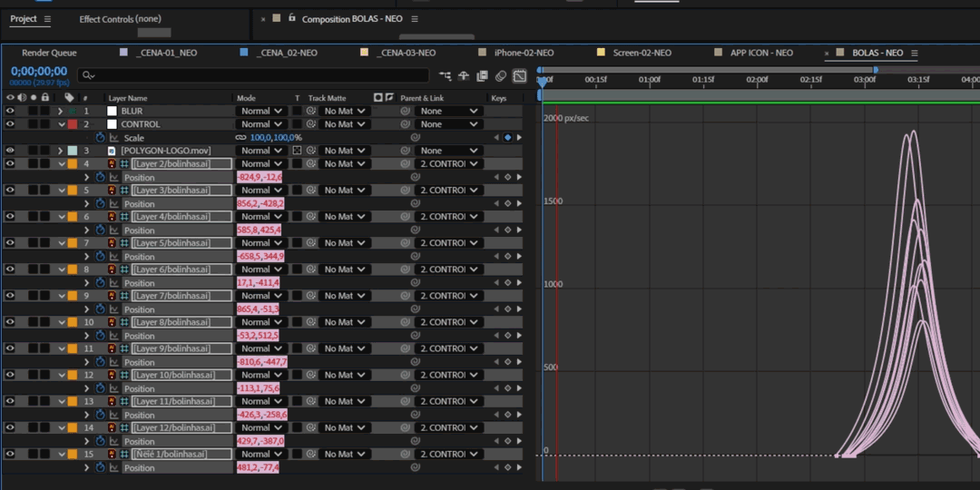Include Layer 3/bolinhas.ai Position in graph editor

coord(113,204)
